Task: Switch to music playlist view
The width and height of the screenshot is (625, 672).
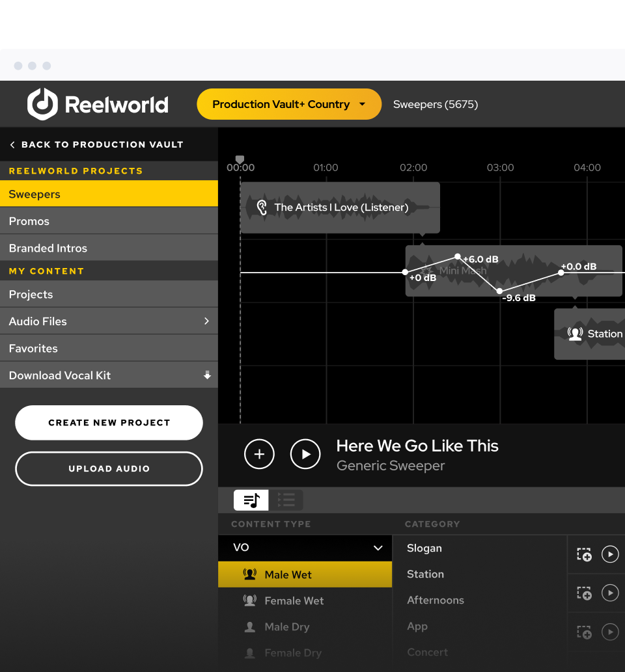Action: [x=251, y=500]
